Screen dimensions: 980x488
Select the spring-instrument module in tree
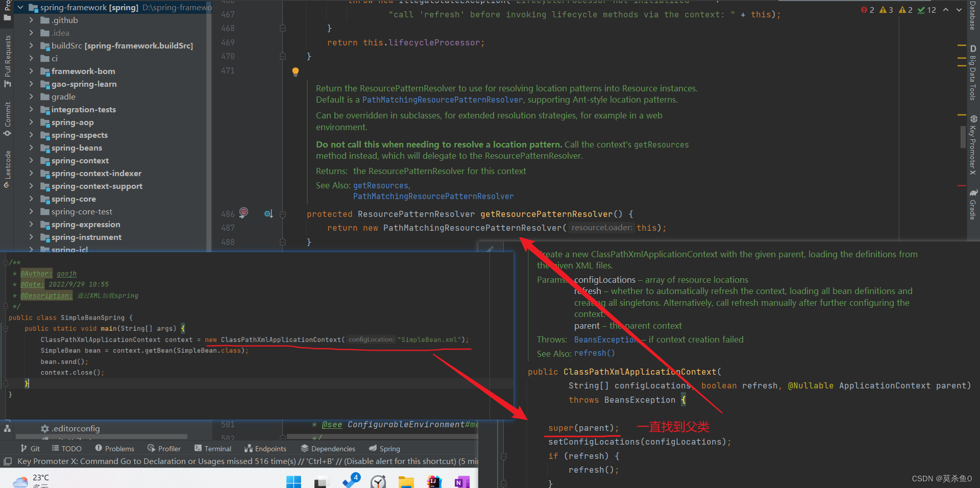[86, 237]
